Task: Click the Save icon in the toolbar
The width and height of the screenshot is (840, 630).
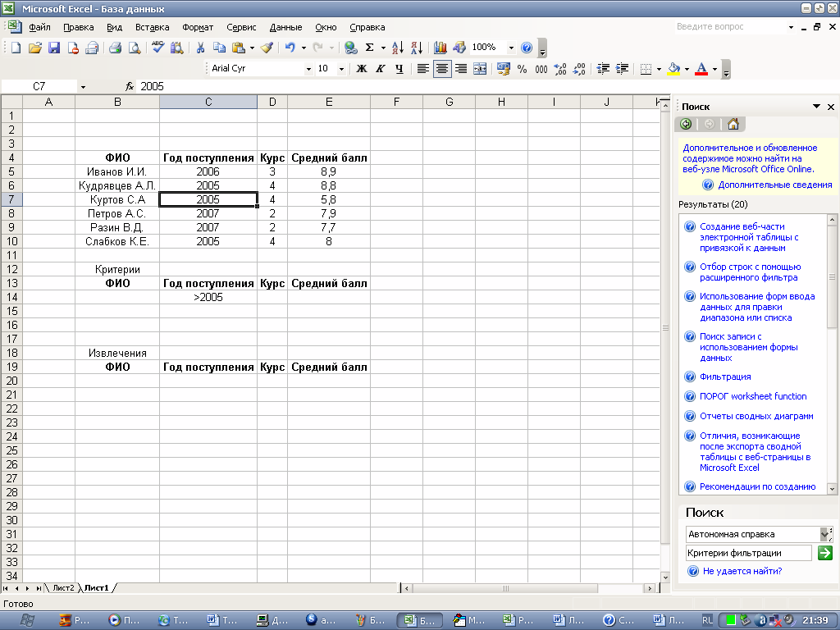Action: pos(54,48)
